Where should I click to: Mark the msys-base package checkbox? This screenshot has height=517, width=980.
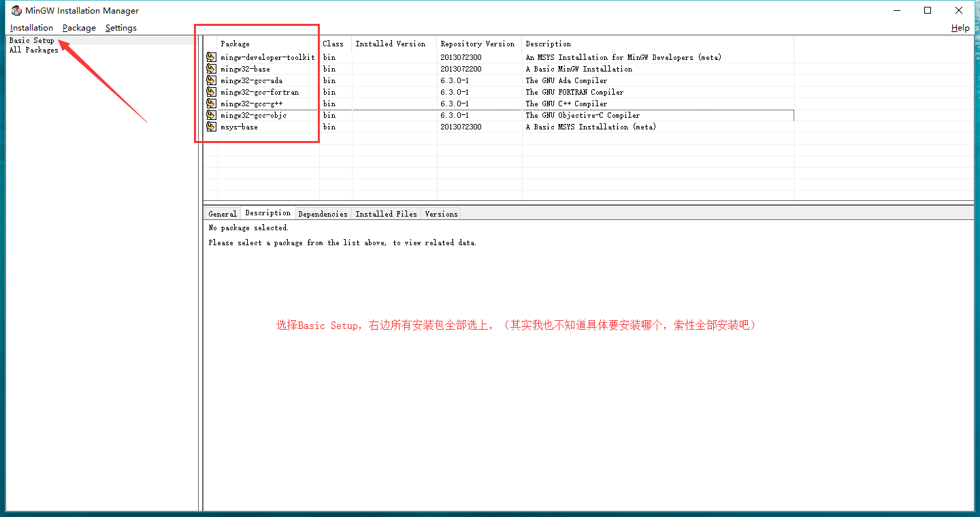tap(212, 127)
